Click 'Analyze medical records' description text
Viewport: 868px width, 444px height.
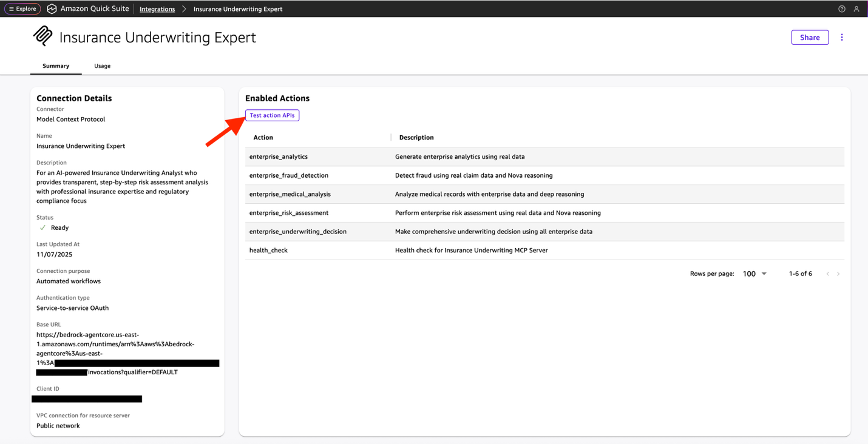tap(489, 194)
